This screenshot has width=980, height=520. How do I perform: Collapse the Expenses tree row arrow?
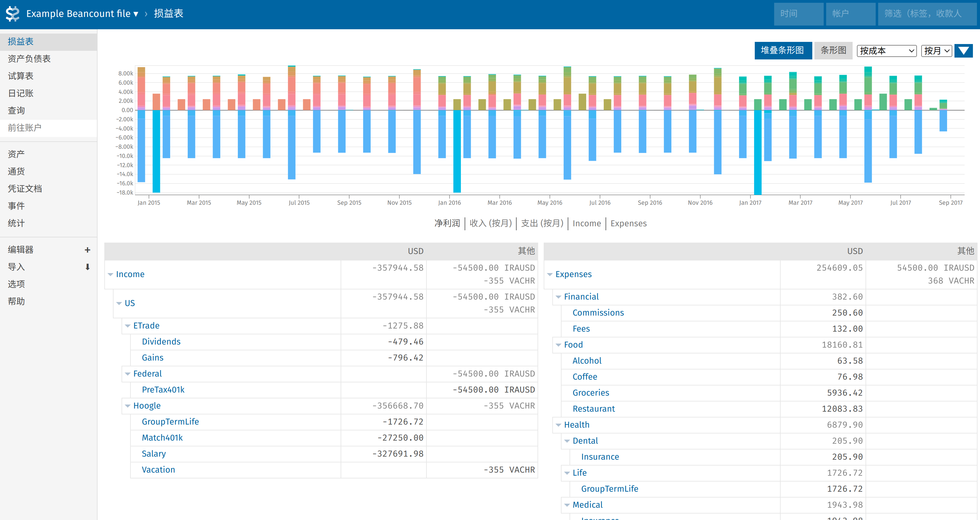[550, 274]
